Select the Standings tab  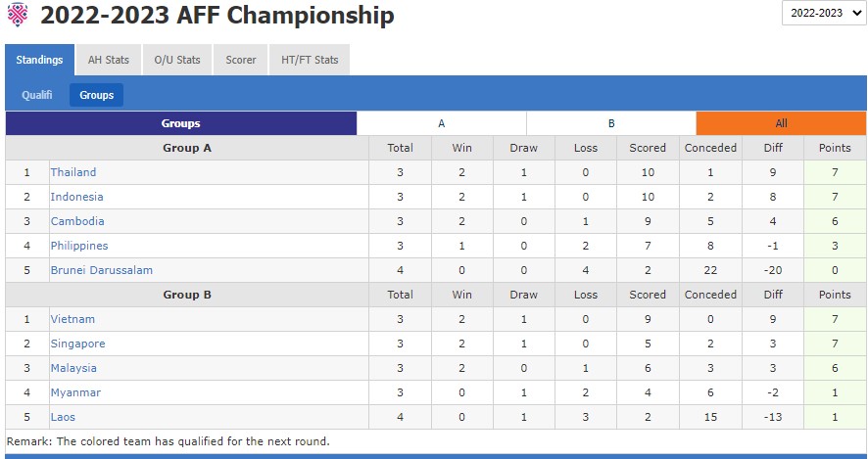point(39,60)
